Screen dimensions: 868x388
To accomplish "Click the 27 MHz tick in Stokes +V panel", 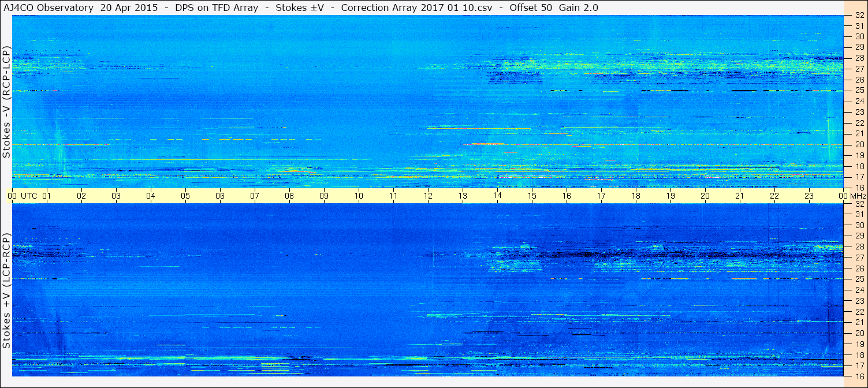I will 859,258.
